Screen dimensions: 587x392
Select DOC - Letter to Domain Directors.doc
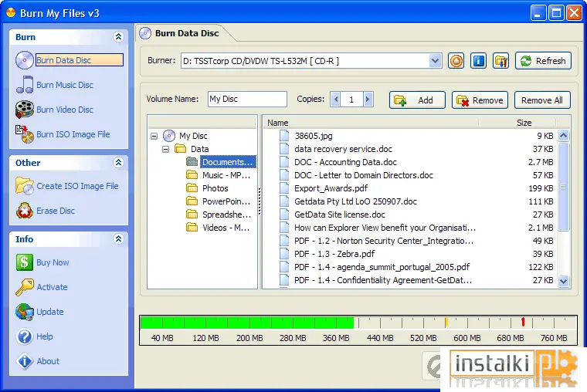(x=364, y=175)
